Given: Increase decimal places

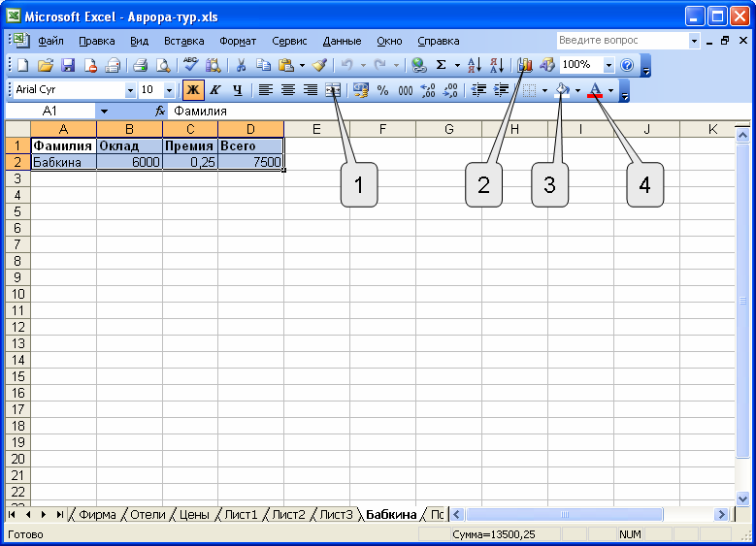Looking at the screenshot, I should point(428,89).
